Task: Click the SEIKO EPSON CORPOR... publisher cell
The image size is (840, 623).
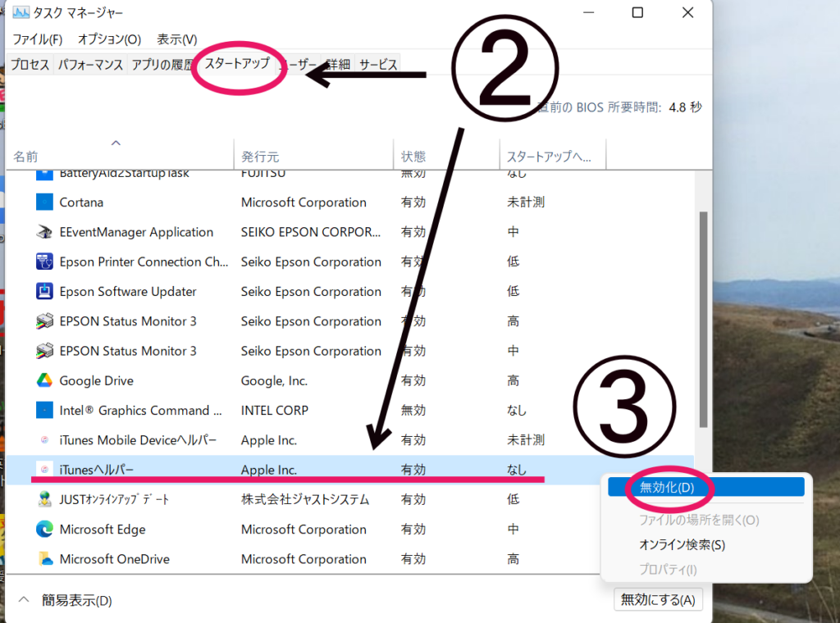Action: (x=311, y=232)
